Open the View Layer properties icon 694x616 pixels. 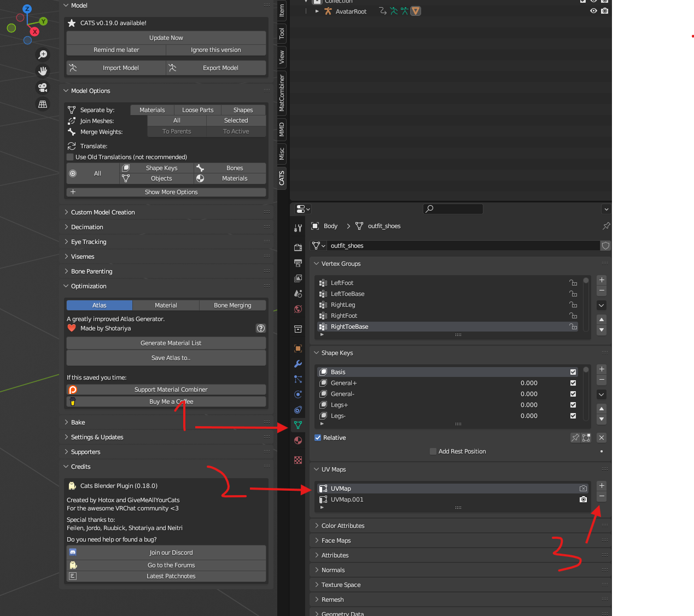click(x=298, y=278)
